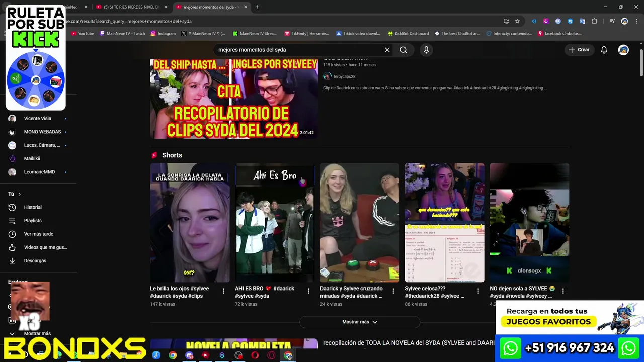Click the pink download extension icon

[546, 21]
